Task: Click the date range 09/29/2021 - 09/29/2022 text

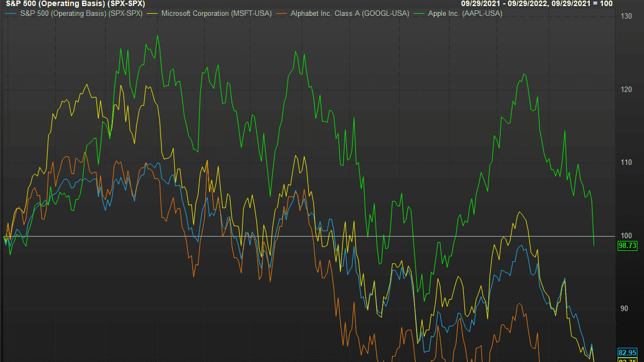Action: click(505, 4)
